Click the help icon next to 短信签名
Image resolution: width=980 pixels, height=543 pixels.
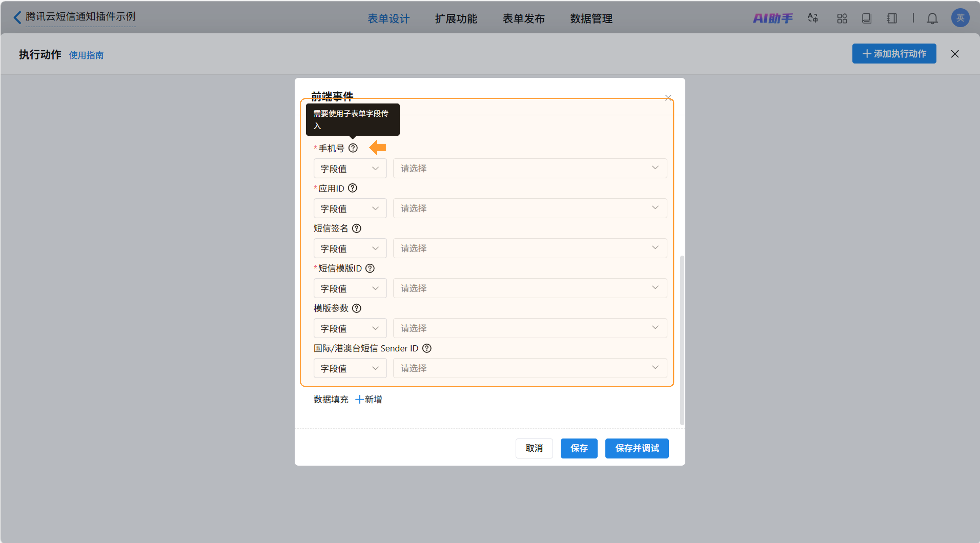point(356,228)
